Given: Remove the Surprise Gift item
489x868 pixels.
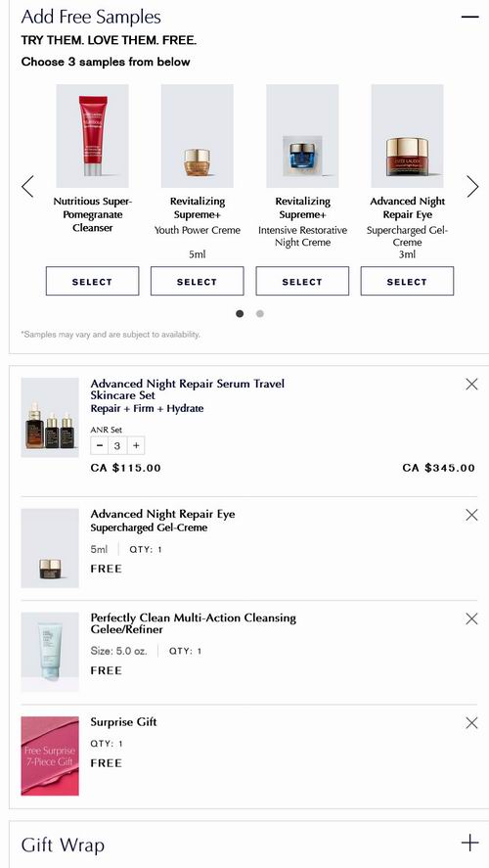Looking at the screenshot, I should (471, 722).
